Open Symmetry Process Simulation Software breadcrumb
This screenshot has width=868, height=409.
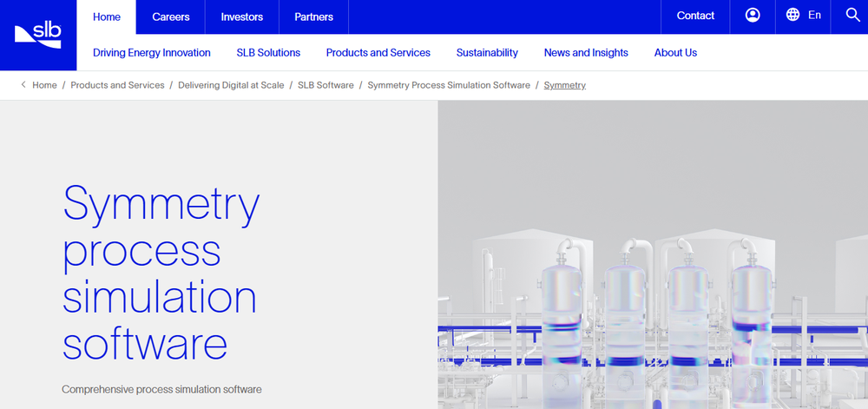(449, 85)
